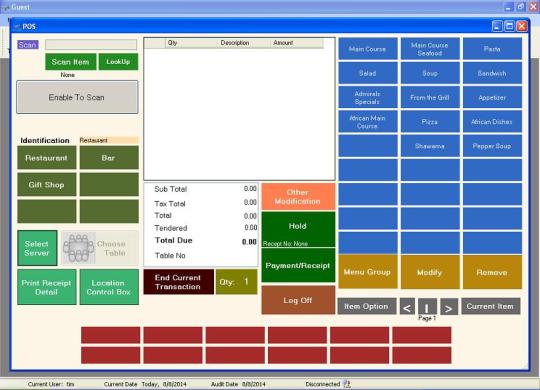540x390 pixels.
Task: Click the Choose Table icon
Action: pos(79,248)
